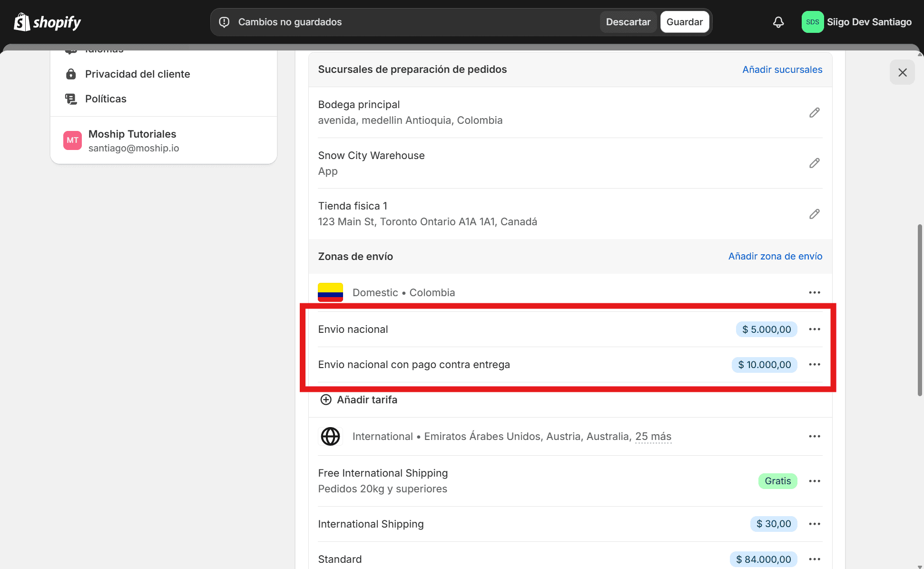The width and height of the screenshot is (924, 569).
Task: Click the Shopify logo
Action: [47, 22]
